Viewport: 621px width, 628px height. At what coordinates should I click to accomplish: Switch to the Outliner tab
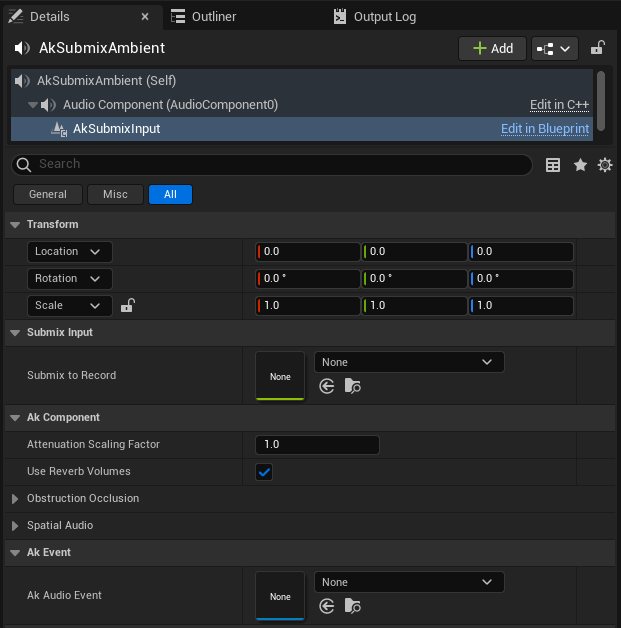[x=204, y=17]
